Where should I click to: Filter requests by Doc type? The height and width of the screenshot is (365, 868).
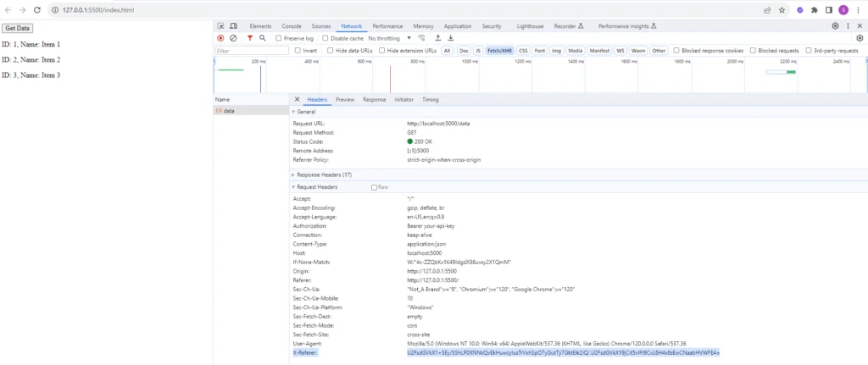464,50
